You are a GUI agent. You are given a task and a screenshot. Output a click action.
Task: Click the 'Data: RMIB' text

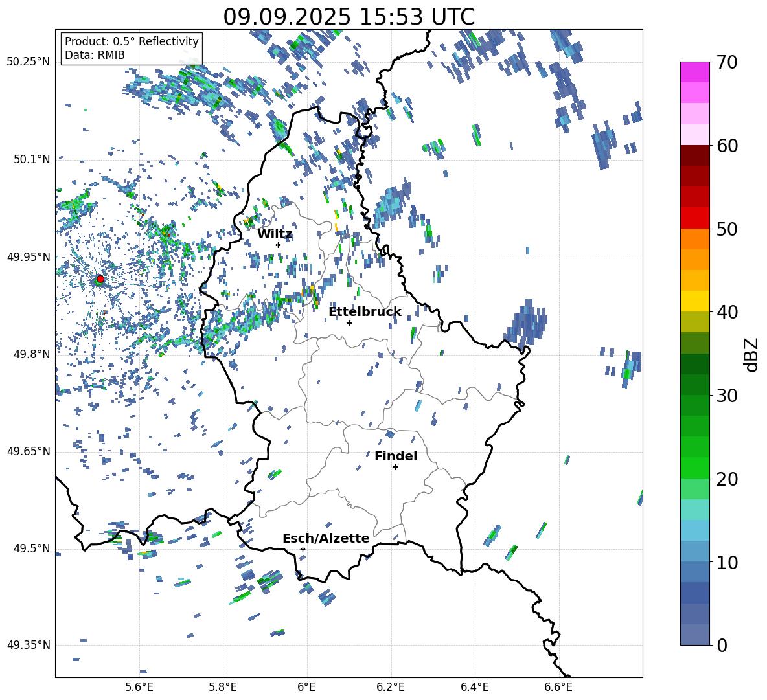(x=95, y=55)
